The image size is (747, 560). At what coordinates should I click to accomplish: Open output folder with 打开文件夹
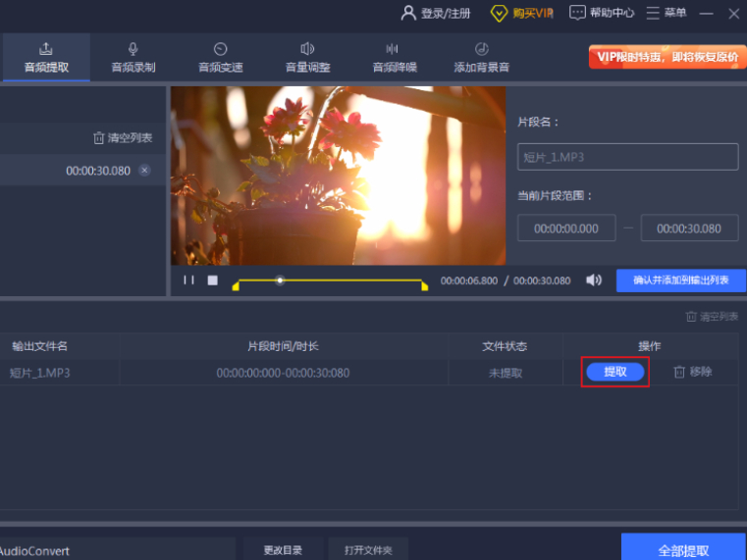coord(368,550)
